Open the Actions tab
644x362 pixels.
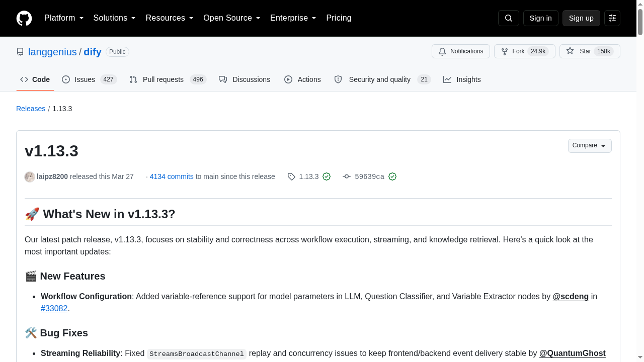[302, 79]
